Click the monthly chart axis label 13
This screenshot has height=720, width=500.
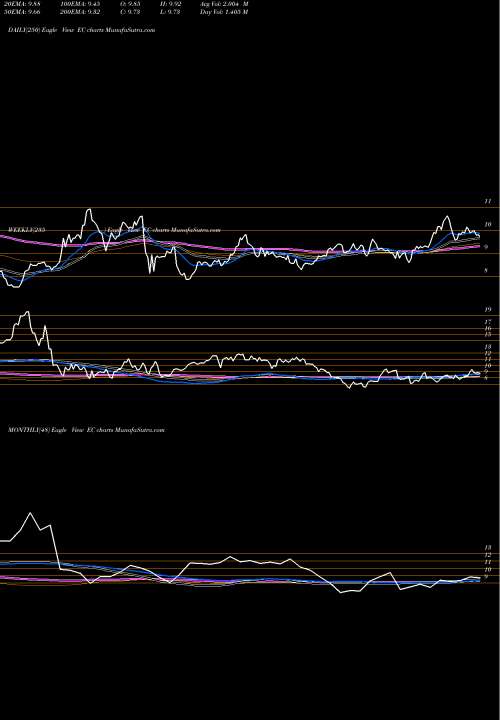pyautogui.click(x=488, y=547)
